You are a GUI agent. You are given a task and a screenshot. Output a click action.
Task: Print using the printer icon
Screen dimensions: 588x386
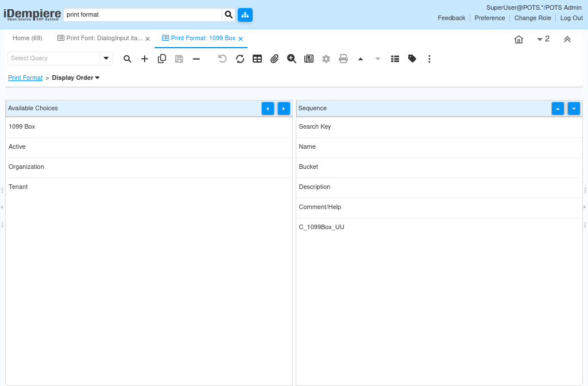[343, 59]
